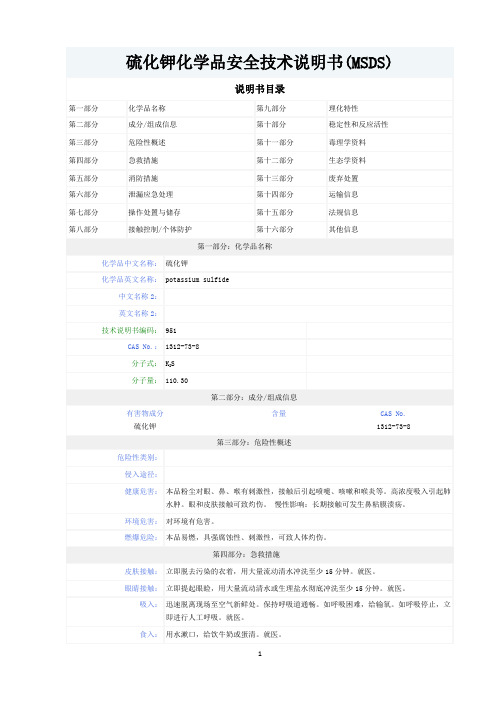Select the English name potassium sulfide
The width and height of the screenshot is (496, 702).
point(197,280)
